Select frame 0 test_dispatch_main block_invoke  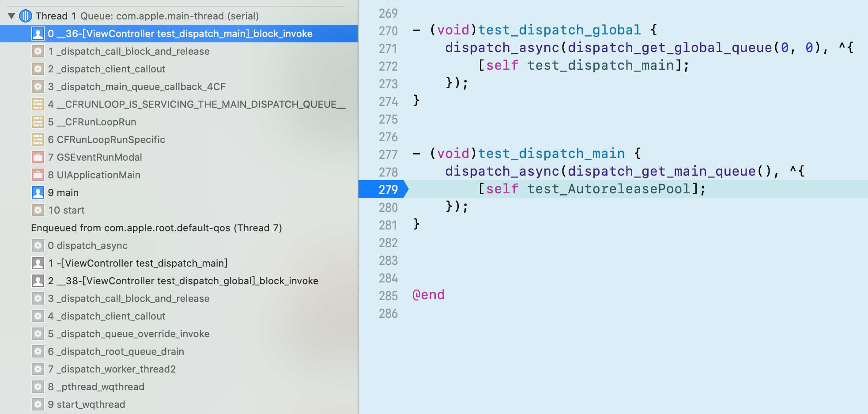(x=179, y=34)
